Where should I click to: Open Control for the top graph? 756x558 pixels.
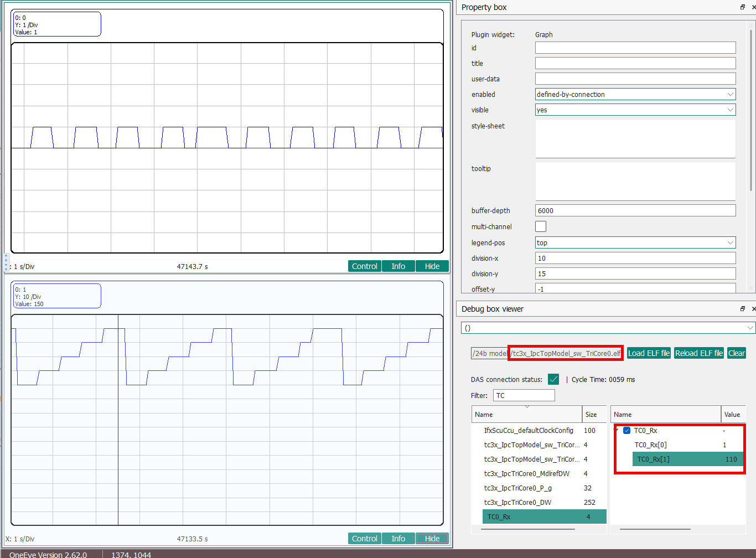pos(364,266)
